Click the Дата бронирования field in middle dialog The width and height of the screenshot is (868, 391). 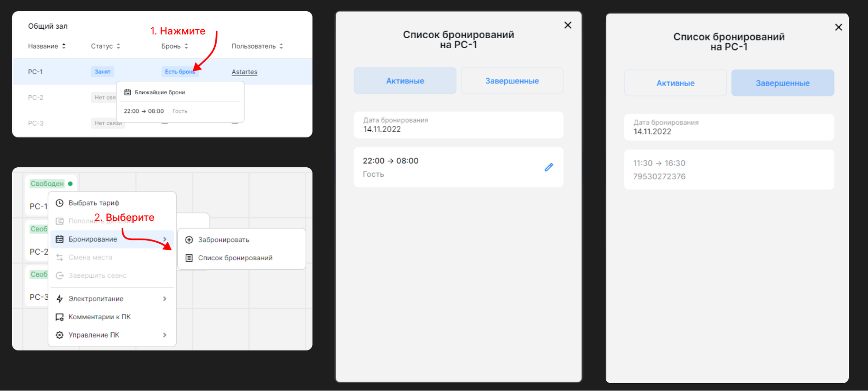(x=458, y=125)
